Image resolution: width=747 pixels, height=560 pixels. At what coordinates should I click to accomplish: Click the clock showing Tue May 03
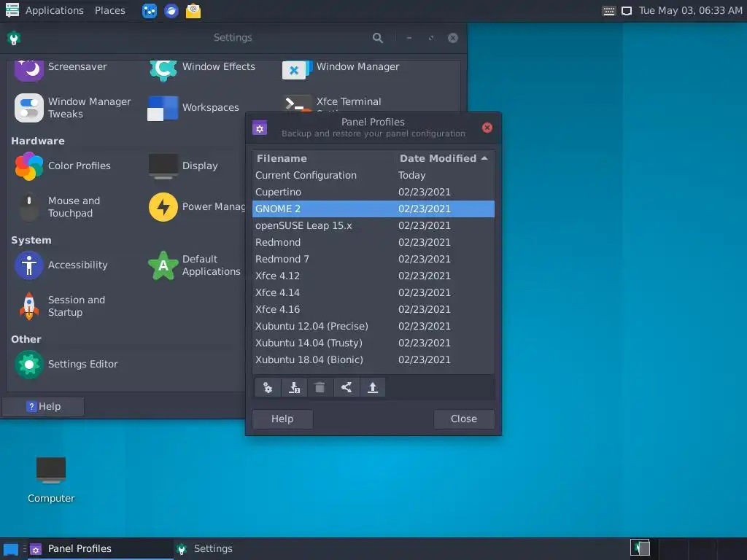690,10
